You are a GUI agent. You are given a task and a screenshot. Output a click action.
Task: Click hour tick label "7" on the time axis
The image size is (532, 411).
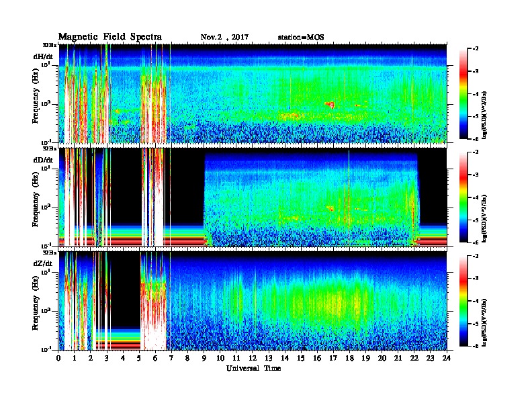click(x=171, y=358)
